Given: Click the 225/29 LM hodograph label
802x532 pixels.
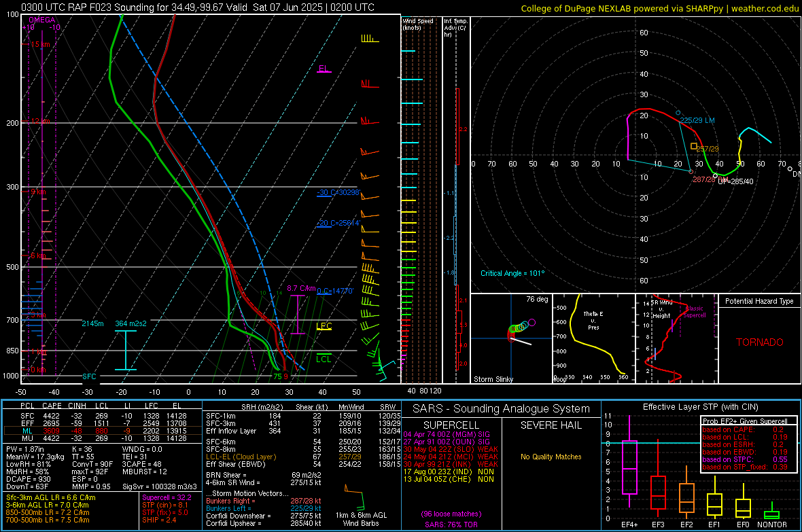Looking at the screenshot, I should pos(697,121).
